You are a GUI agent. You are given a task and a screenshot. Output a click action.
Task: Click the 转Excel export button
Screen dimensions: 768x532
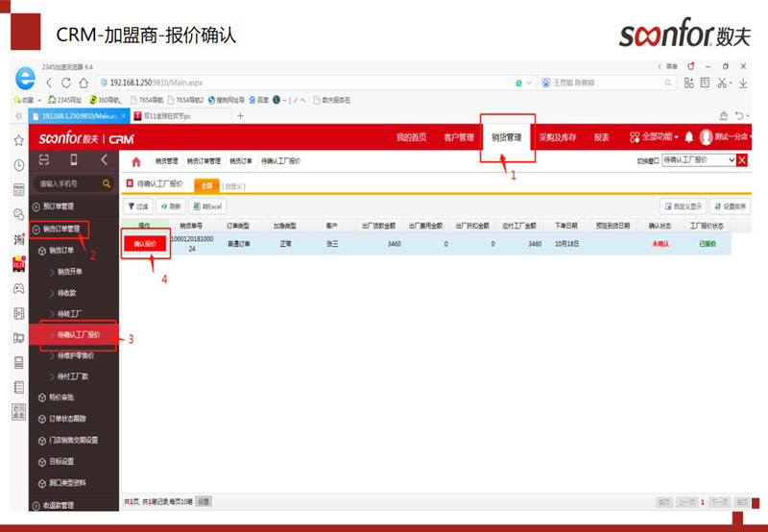[x=207, y=206]
